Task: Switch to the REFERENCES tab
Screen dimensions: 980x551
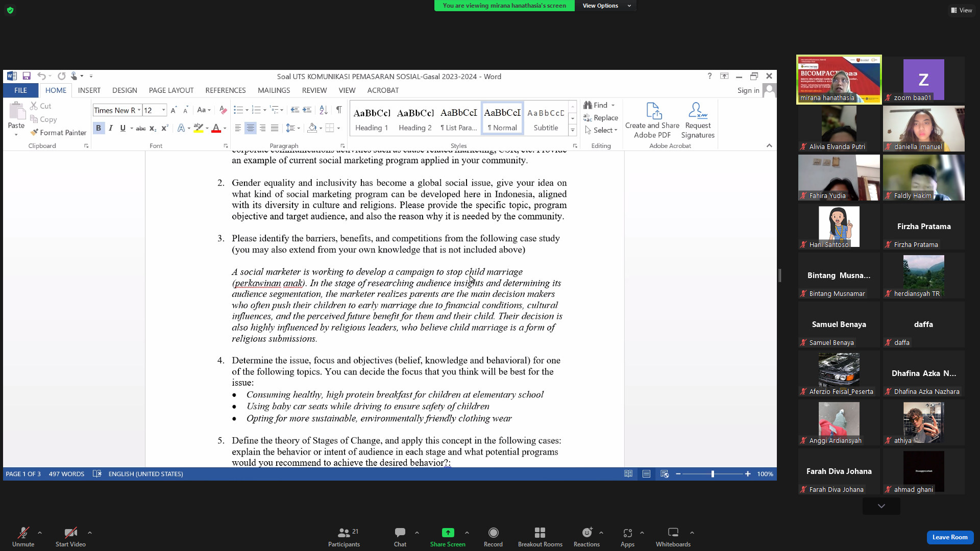Action: [226, 90]
